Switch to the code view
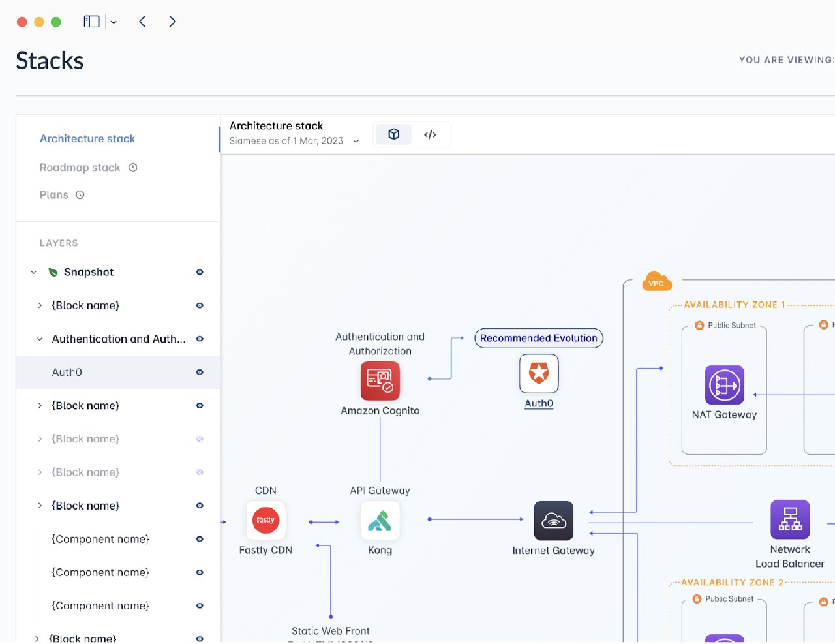The height and width of the screenshot is (644, 835). pyautogui.click(x=430, y=134)
